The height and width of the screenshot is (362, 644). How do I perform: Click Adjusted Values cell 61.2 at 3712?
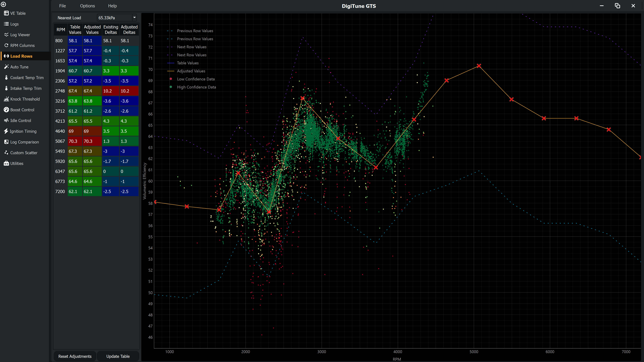[x=92, y=111]
